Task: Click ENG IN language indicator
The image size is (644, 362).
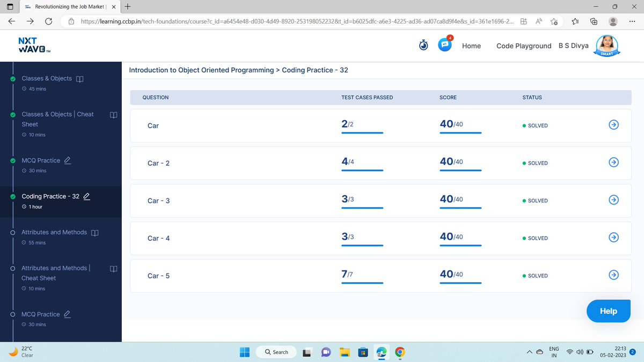Action: click(x=554, y=352)
